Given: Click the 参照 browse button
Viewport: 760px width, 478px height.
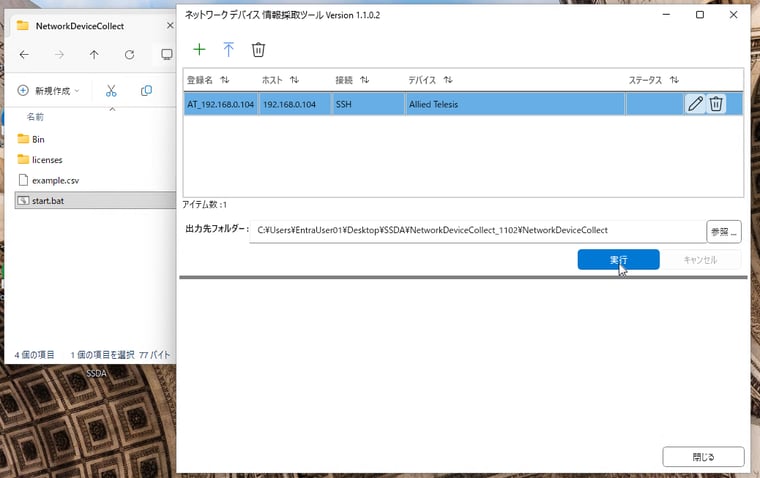Looking at the screenshot, I should 724,232.
